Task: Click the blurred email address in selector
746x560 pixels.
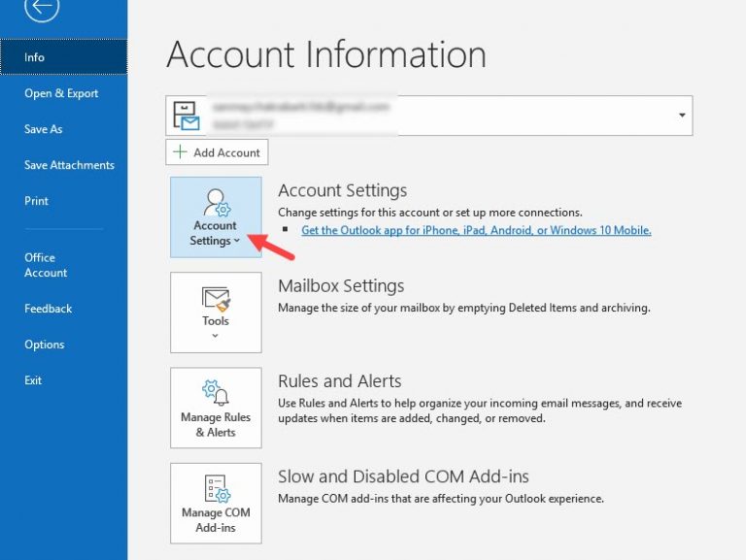Action: [x=301, y=107]
